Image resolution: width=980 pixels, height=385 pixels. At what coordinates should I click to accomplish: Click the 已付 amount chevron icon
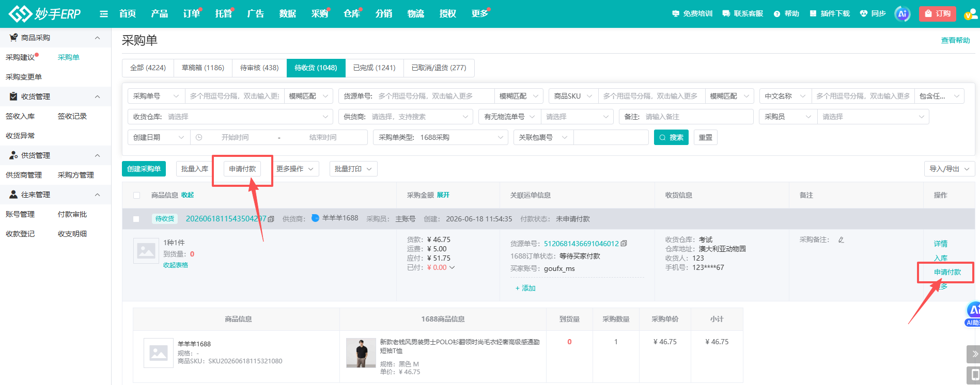[x=452, y=267]
